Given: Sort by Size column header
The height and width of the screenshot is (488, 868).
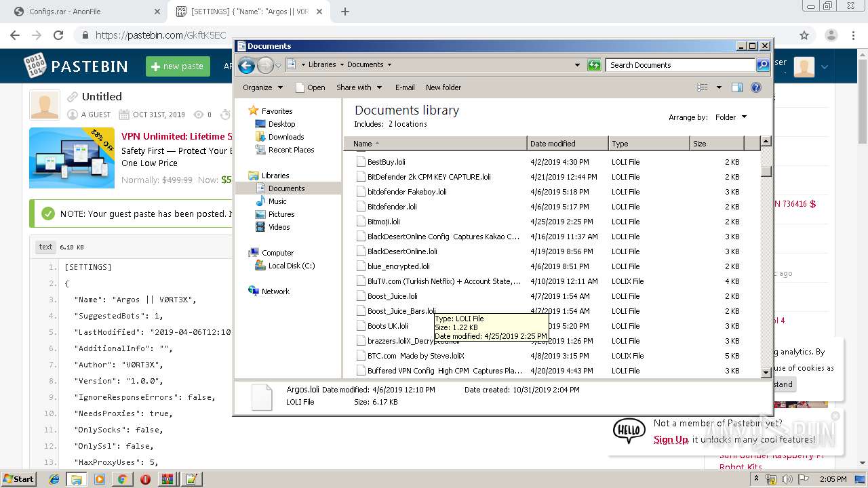Looking at the screenshot, I should pyautogui.click(x=717, y=144).
